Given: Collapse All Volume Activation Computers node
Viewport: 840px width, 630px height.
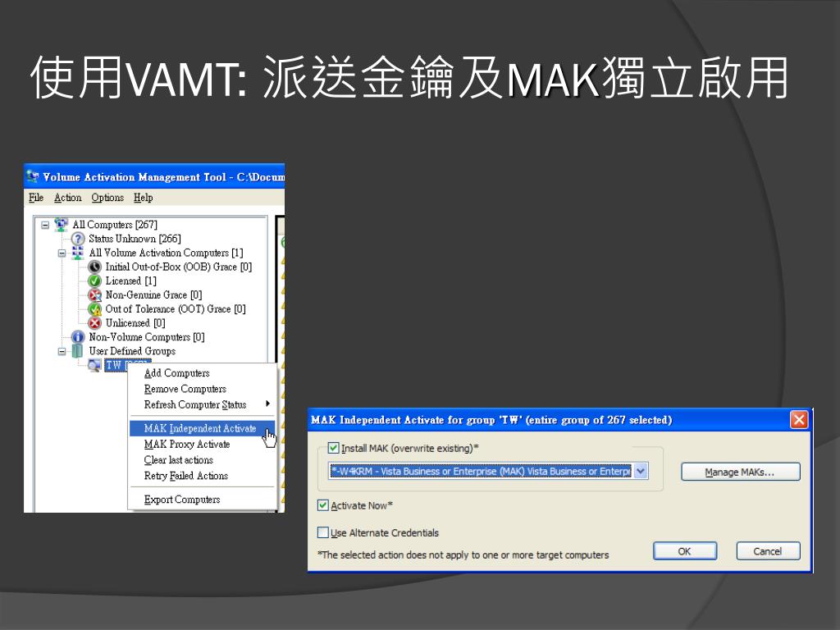Looking at the screenshot, I should [62, 253].
